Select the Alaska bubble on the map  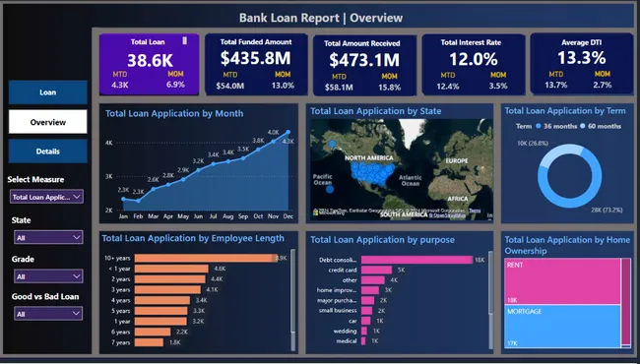coord(333,144)
